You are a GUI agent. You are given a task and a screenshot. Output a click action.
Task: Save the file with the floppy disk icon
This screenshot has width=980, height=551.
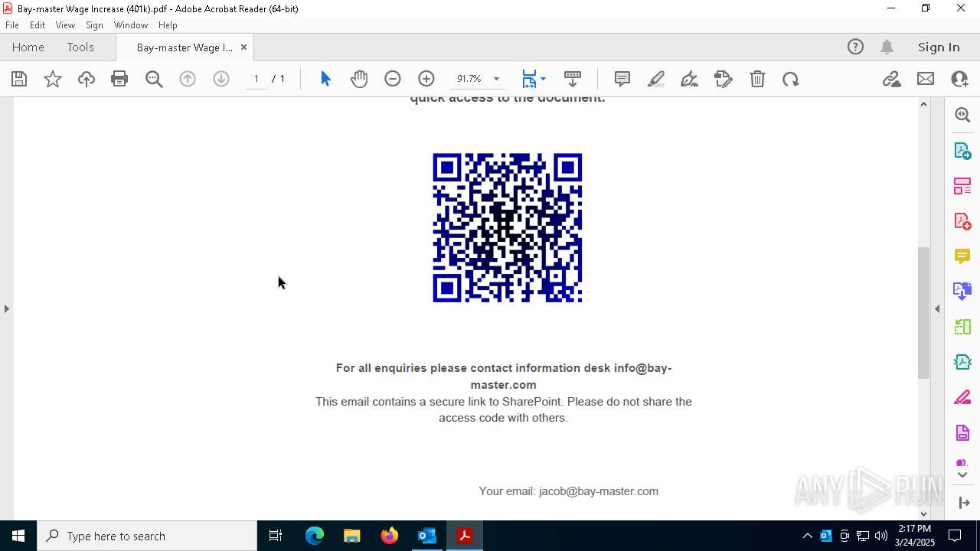pos(19,79)
